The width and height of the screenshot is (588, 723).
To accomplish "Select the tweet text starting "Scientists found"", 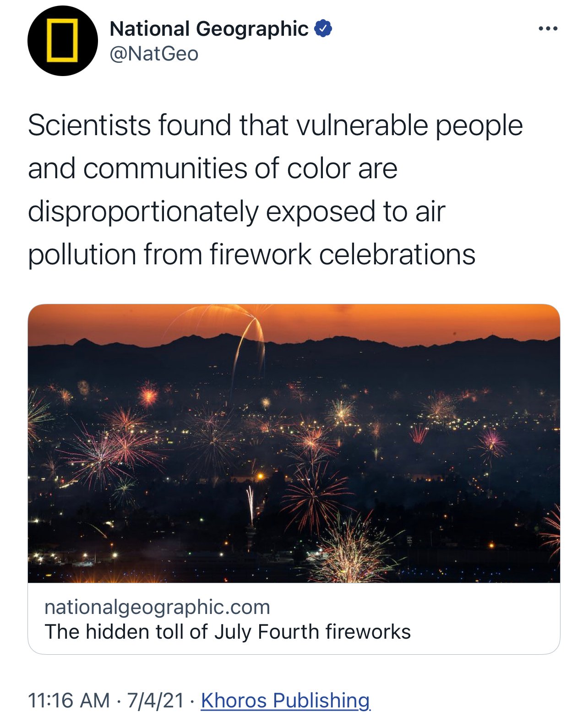I will tap(275, 190).
